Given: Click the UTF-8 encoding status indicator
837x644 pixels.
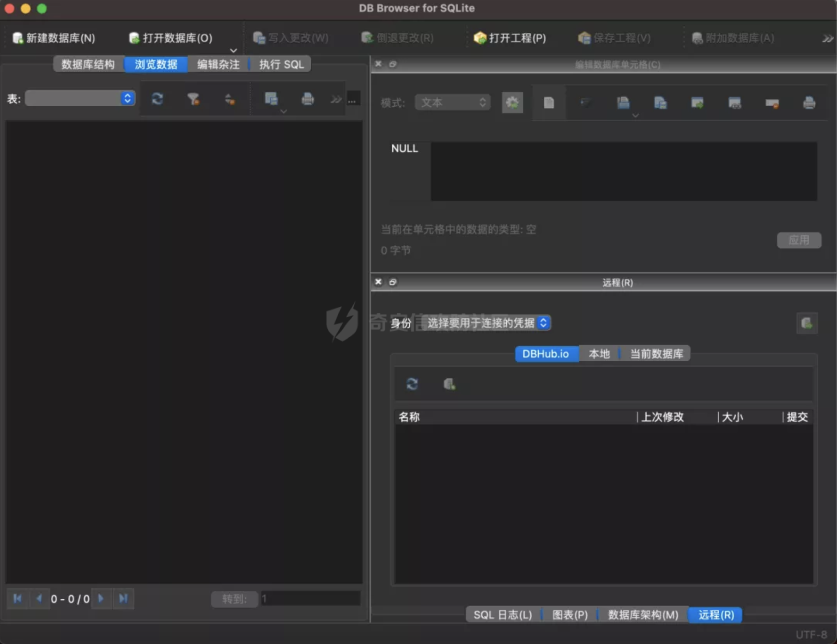Looking at the screenshot, I should pos(811,635).
